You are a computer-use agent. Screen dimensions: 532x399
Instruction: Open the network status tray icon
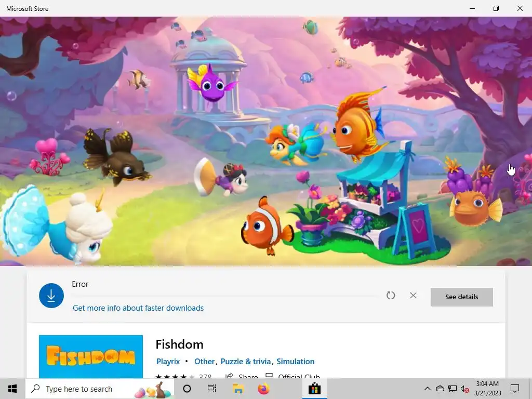pyautogui.click(x=453, y=389)
